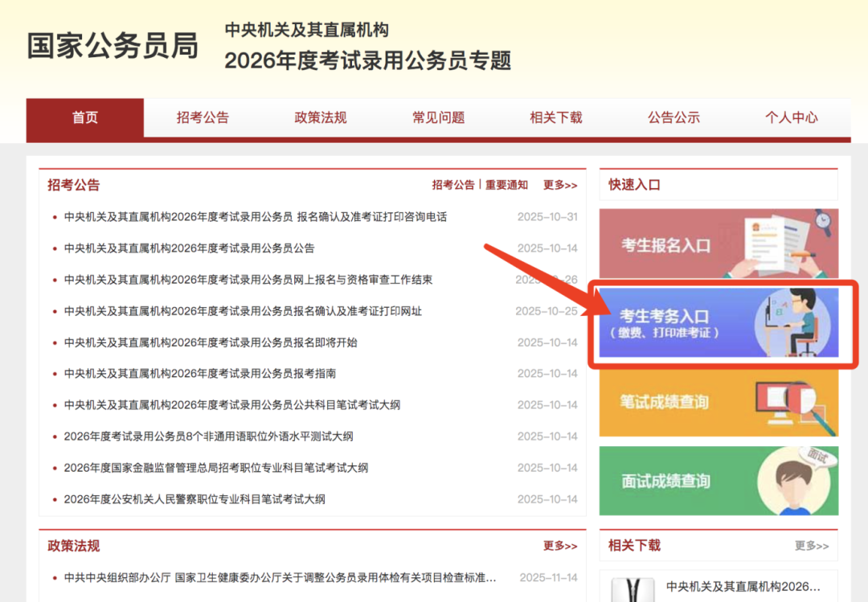Open the 考生考务入口 payment and admission ticket banner

tap(718, 323)
